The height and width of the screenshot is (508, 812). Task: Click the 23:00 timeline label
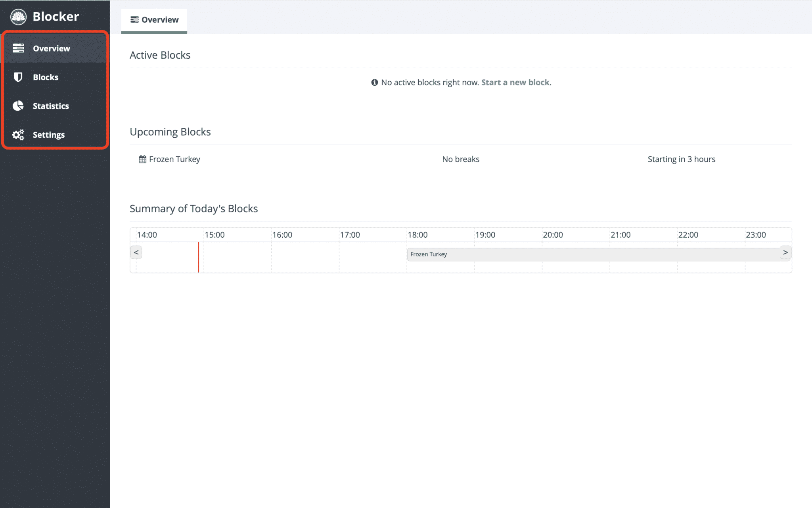(x=756, y=235)
